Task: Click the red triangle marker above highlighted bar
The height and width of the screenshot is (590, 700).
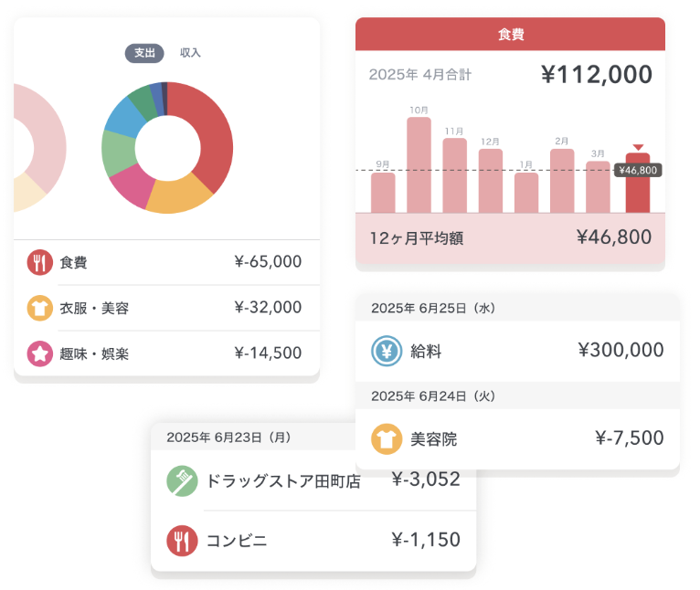Action: click(638, 146)
